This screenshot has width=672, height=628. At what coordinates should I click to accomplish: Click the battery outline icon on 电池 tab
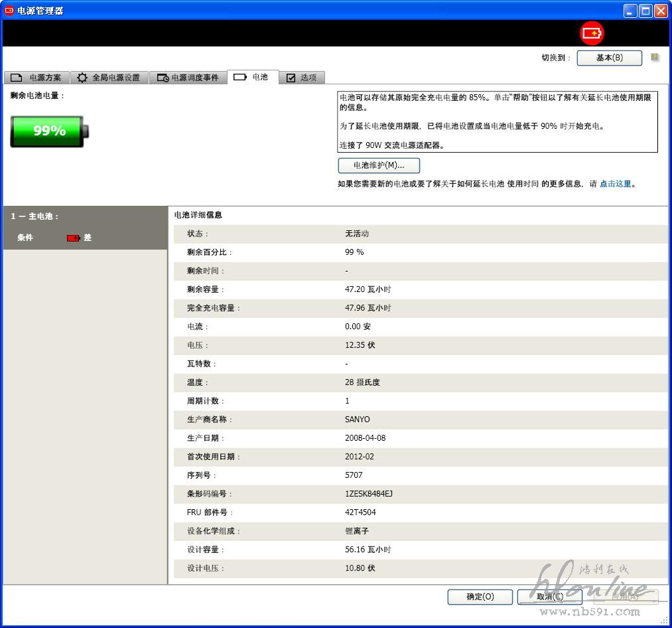point(240,77)
